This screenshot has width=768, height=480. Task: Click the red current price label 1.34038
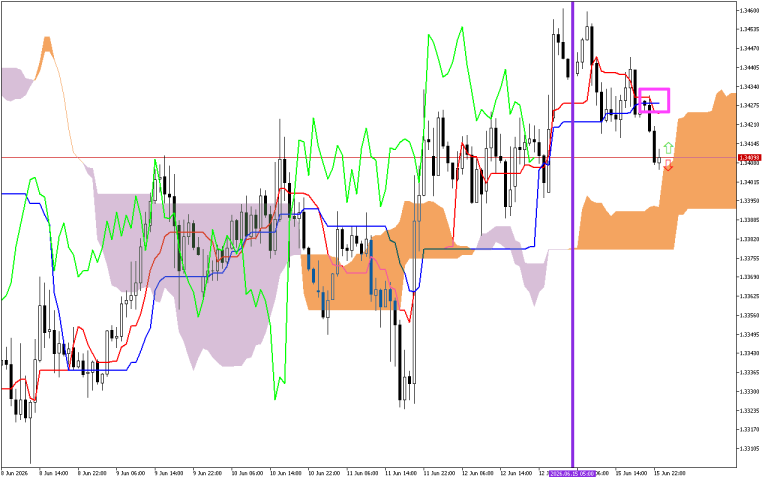[749, 158]
